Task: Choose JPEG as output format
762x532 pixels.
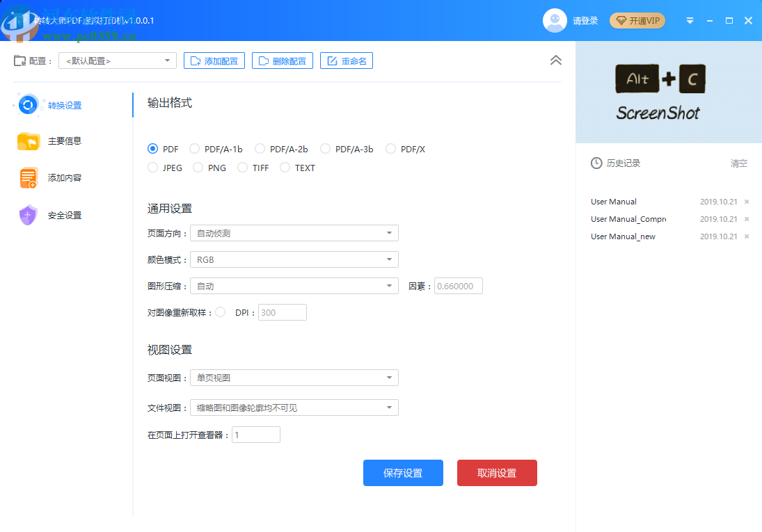Action: point(152,168)
